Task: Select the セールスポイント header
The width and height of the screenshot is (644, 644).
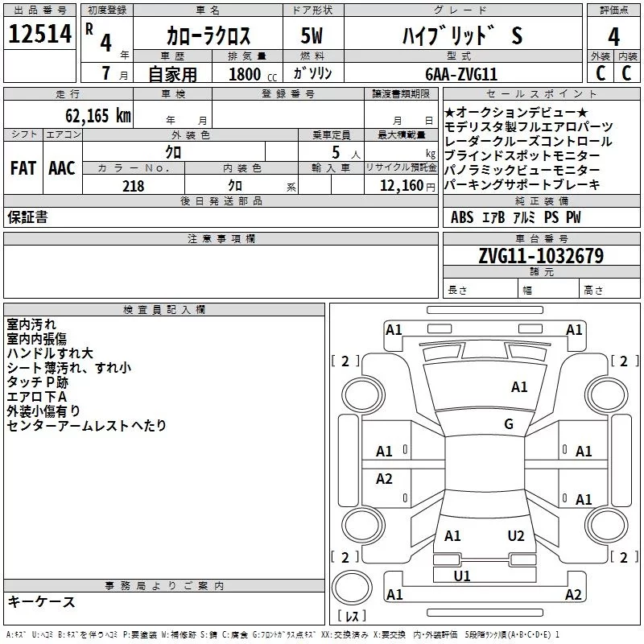Action: click(x=541, y=93)
